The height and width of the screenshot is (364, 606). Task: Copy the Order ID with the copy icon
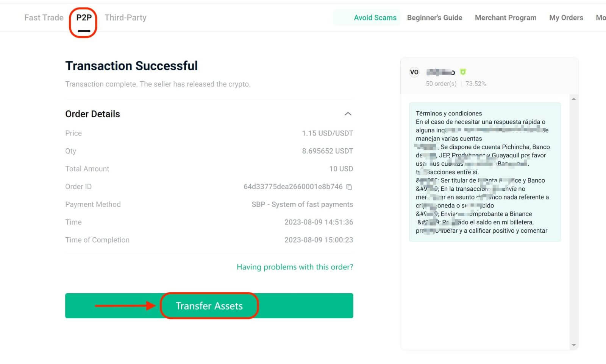(x=349, y=187)
